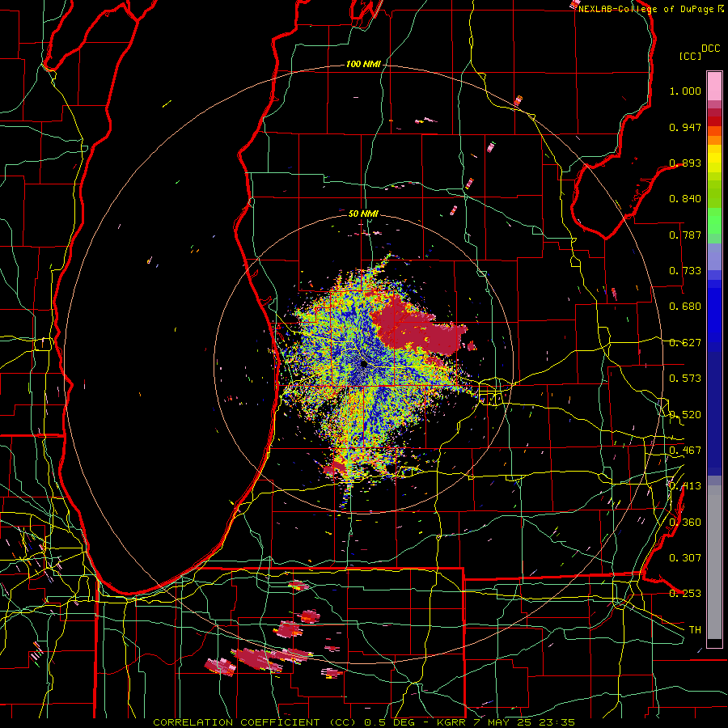The height and width of the screenshot is (728, 728).
Task: Click the 0.627 scale value
Action: pyautogui.click(x=685, y=343)
